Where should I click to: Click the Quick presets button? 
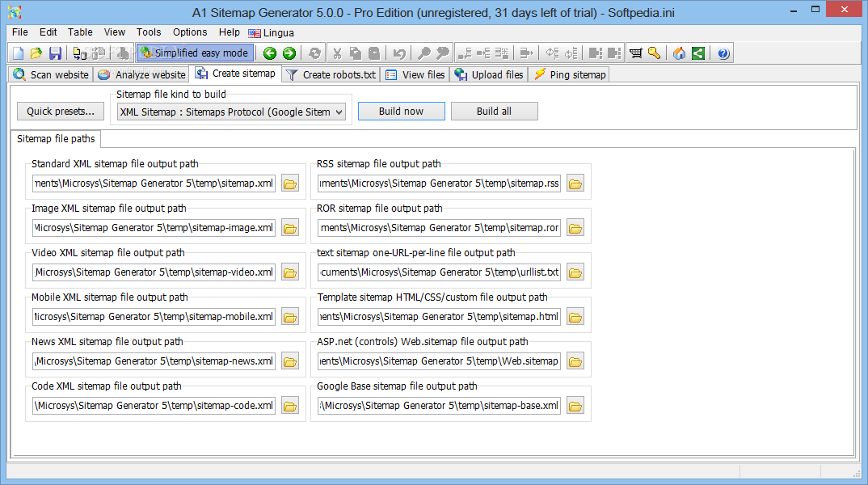pyautogui.click(x=61, y=112)
